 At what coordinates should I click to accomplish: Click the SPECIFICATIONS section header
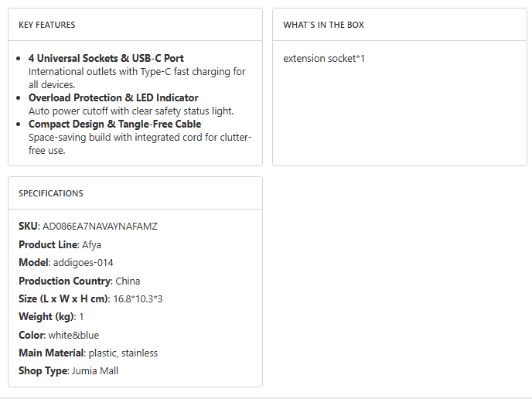click(51, 193)
